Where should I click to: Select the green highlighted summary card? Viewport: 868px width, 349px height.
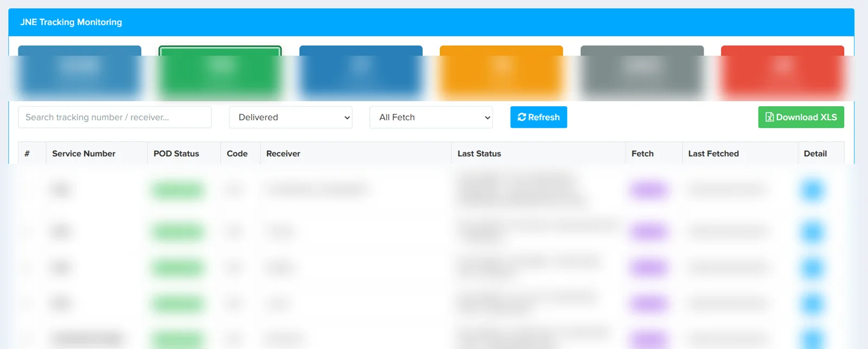220,72
